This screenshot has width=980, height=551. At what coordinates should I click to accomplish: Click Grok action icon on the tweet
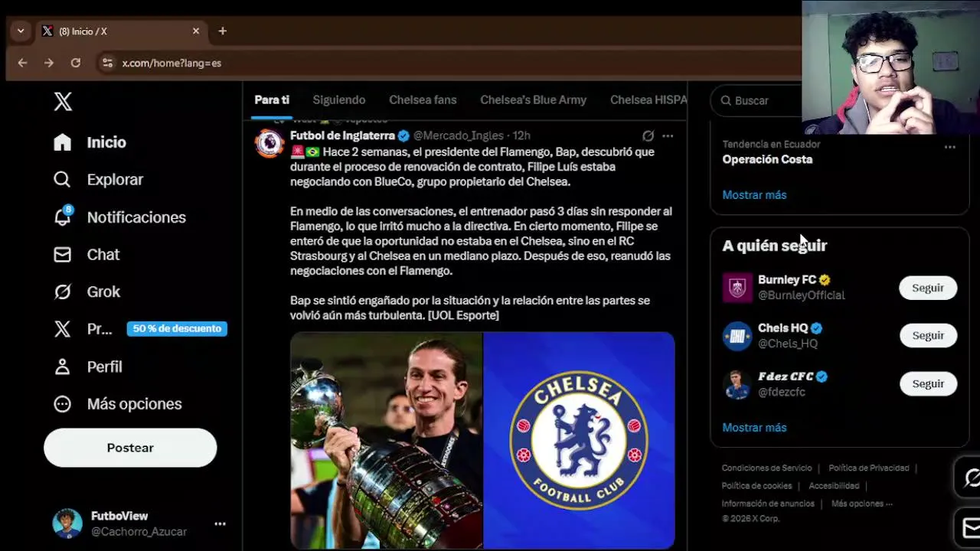[648, 136]
